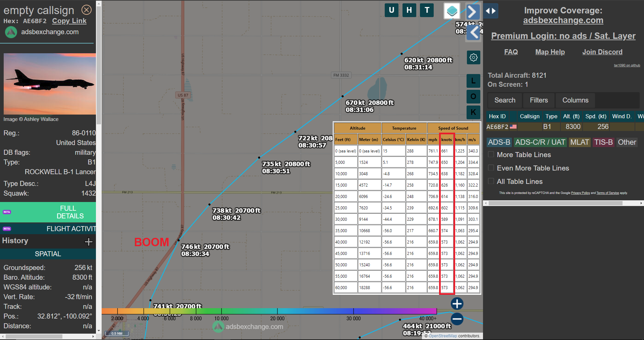Toggle ADS-C/R / UAT source filter
This screenshot has width=644, height=340.
coord(540,142)
